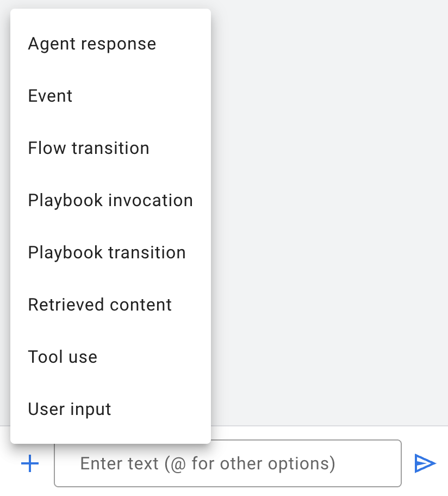Screen dimensions: 448x496
Task: Insert a Tool use action
Action: pyautogui.click(x=63, y=357)
